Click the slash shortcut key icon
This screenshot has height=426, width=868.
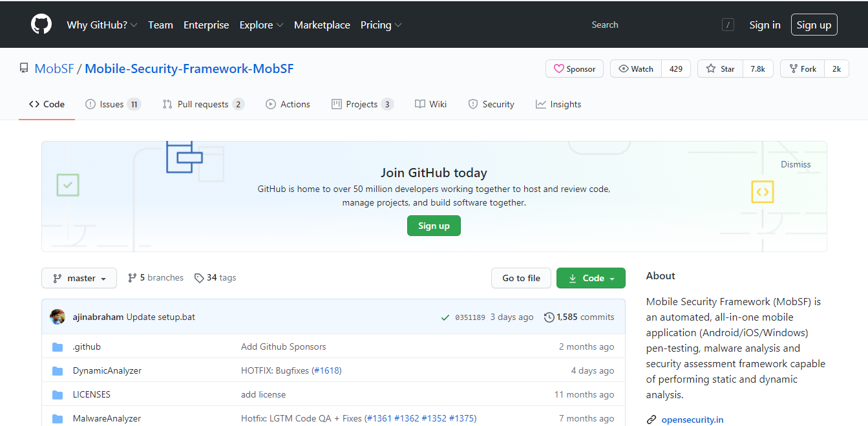(x=728, y=25)
